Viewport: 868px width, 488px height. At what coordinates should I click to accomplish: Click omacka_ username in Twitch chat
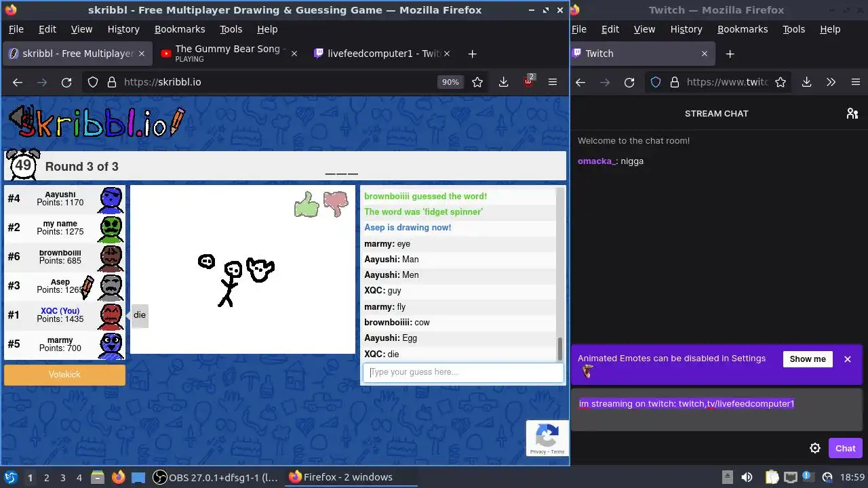[596, 161]
